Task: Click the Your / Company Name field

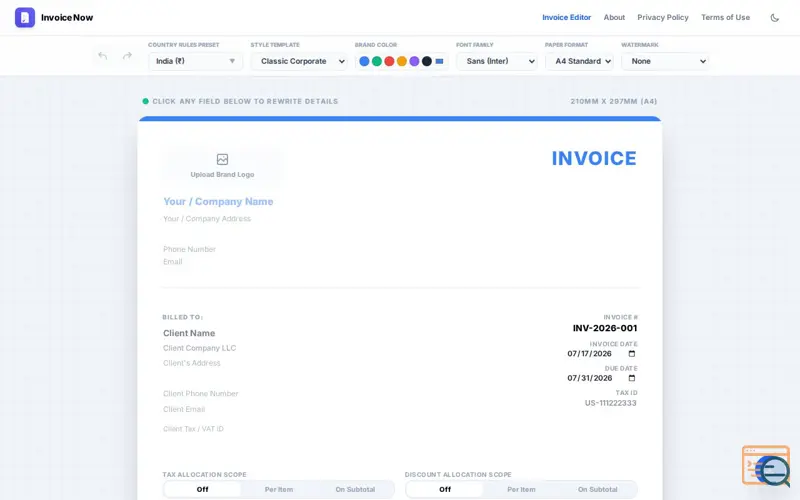Action: pos(218,202)
